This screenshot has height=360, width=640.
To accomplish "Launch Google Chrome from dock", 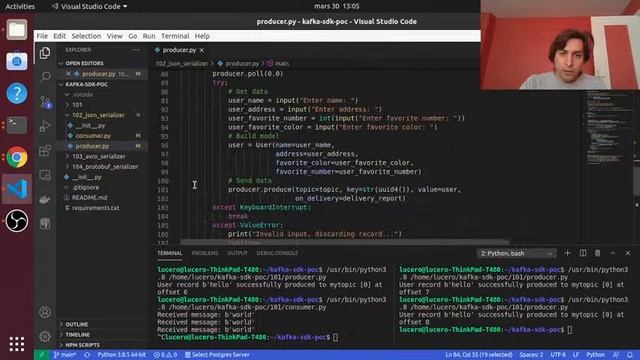I will (17, 157).
